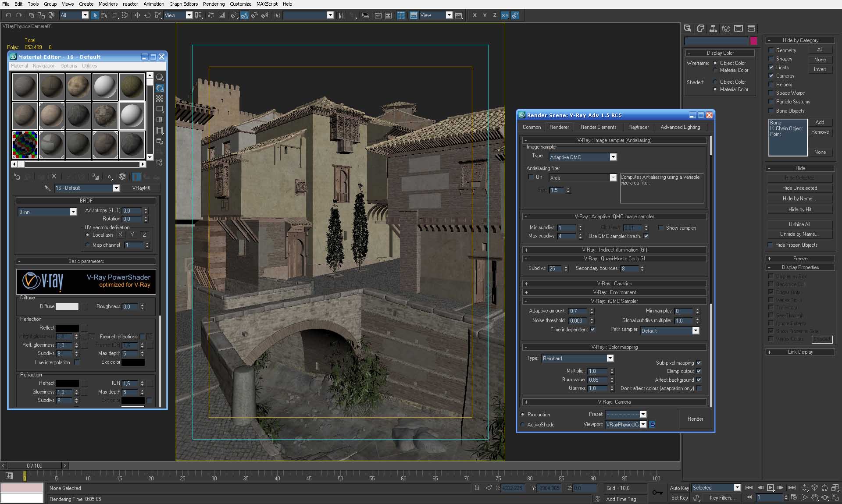
Task: Activate the Select and Rotate tool
Action: pyautogui.click(x=147, y=15)
